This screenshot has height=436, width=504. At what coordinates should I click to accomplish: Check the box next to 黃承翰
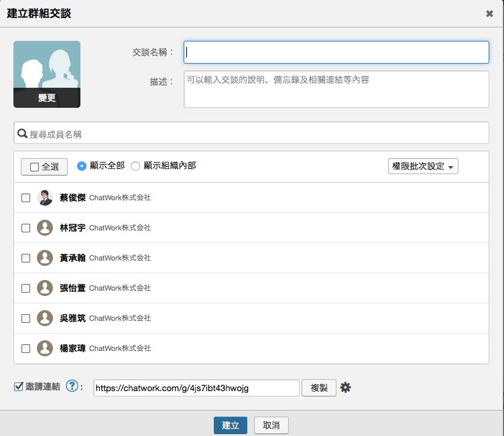tap(25, 258)
